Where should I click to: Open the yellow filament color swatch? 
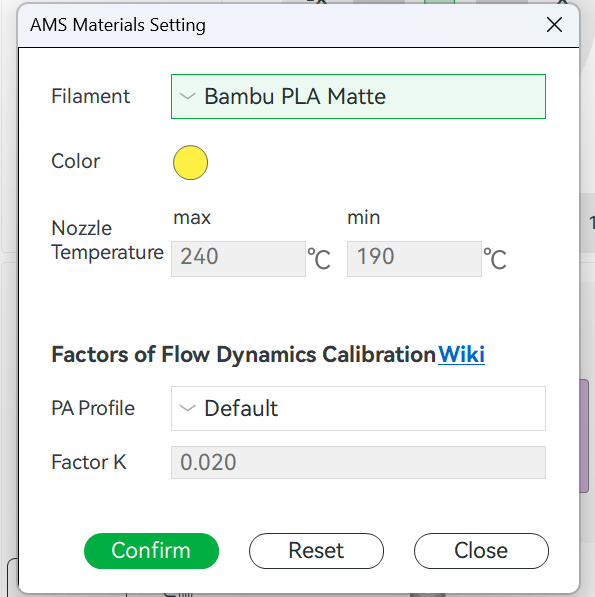[190, 163]
